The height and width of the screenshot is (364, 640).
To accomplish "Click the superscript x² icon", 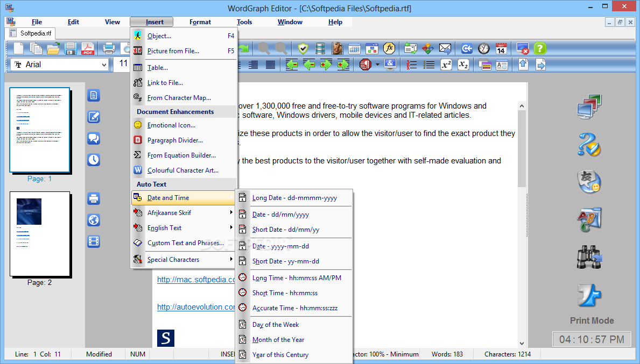I will click(446, 65).
